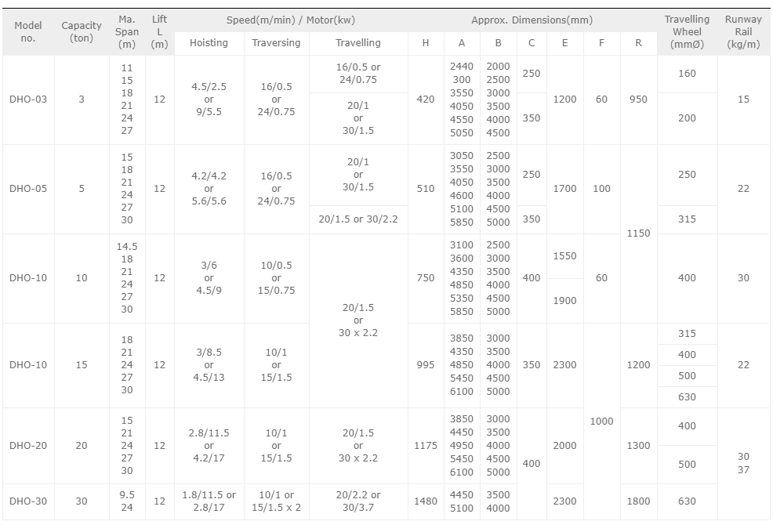The height and width of the screenshot is (532, 773).
Task: Select travelling value "20/1.5 or 30/2.2"
Action: pyautogui.click(x=358, y=219)
